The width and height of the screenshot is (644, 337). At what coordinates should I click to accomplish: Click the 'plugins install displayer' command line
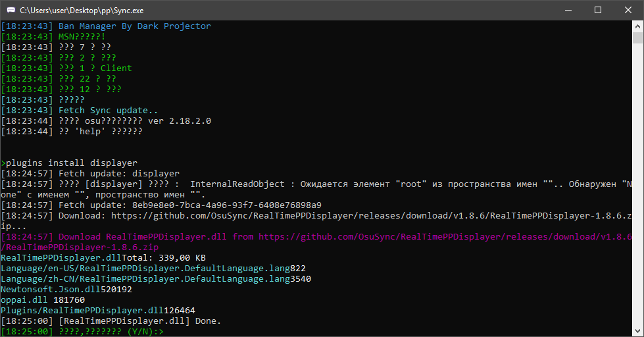[69, 163]
